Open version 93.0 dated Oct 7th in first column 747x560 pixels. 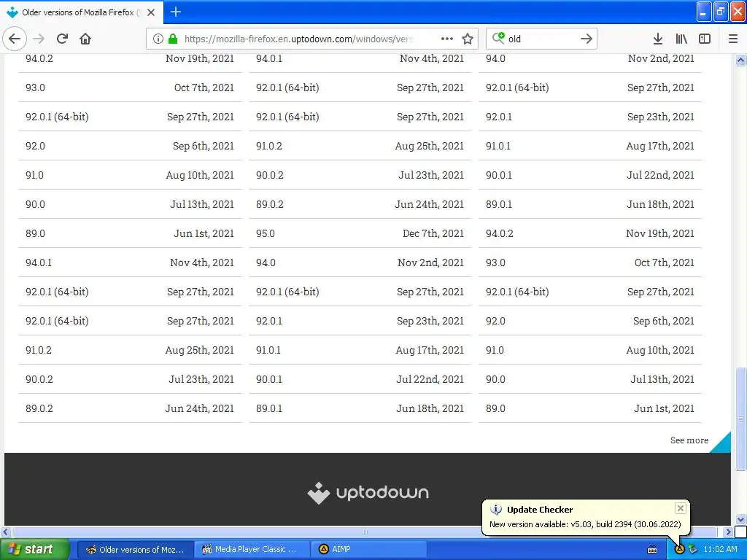[130, 87]
